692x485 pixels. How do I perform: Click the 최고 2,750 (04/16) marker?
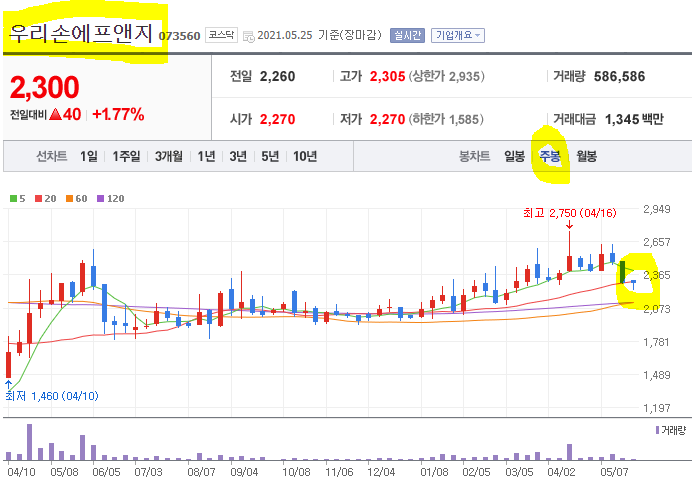tap(570, 213)
